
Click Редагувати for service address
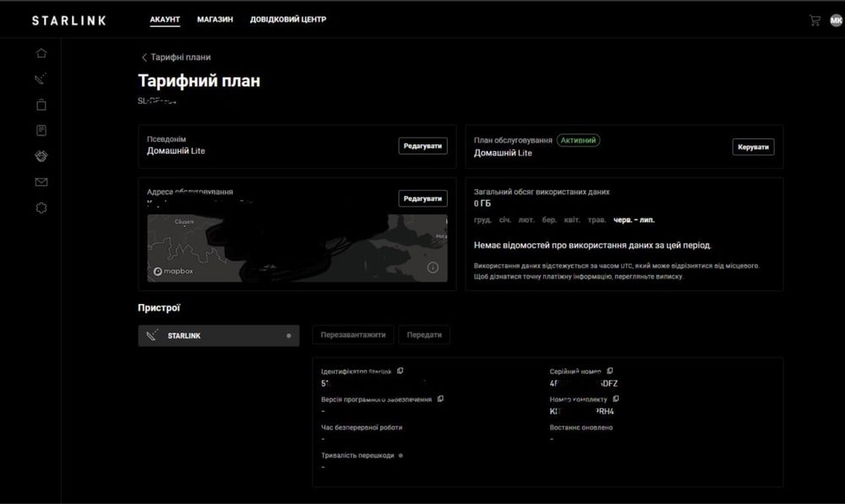(423, 198)
